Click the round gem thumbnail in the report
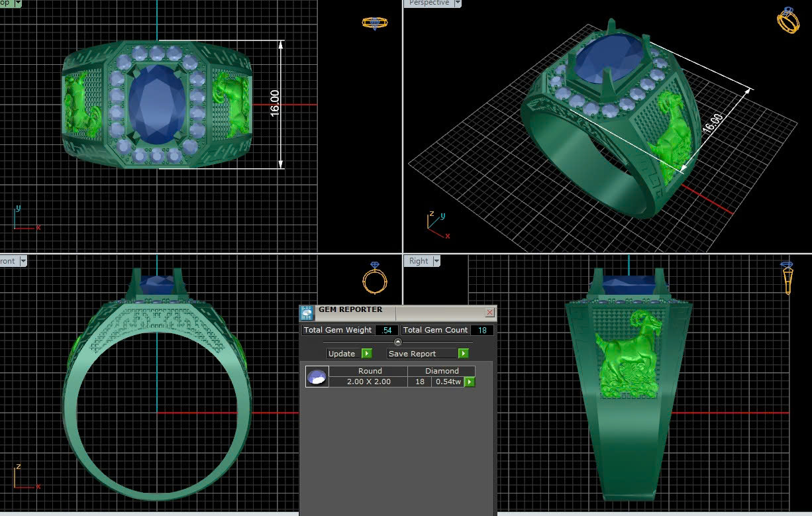The height and width of the screenshot is (516, 812). pos(317,377)
